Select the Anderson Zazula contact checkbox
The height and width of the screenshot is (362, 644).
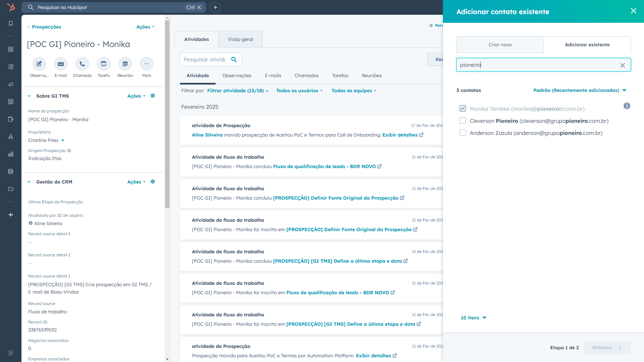coord(463,133)
